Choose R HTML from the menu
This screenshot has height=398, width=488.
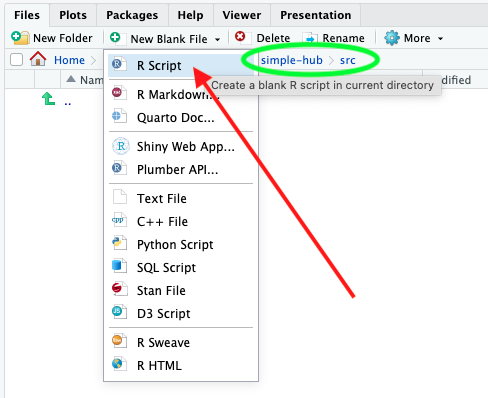(x=181, y=366)
